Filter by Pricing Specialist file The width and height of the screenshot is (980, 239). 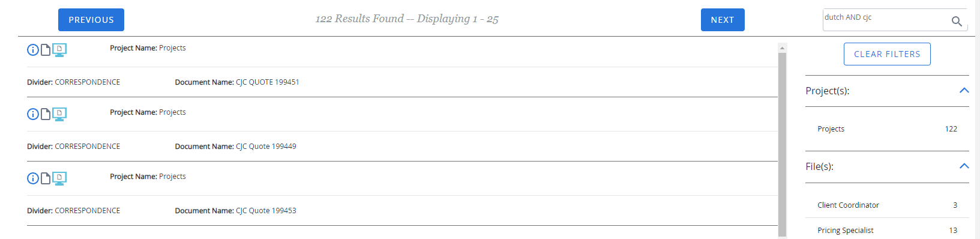coord(887,231)
